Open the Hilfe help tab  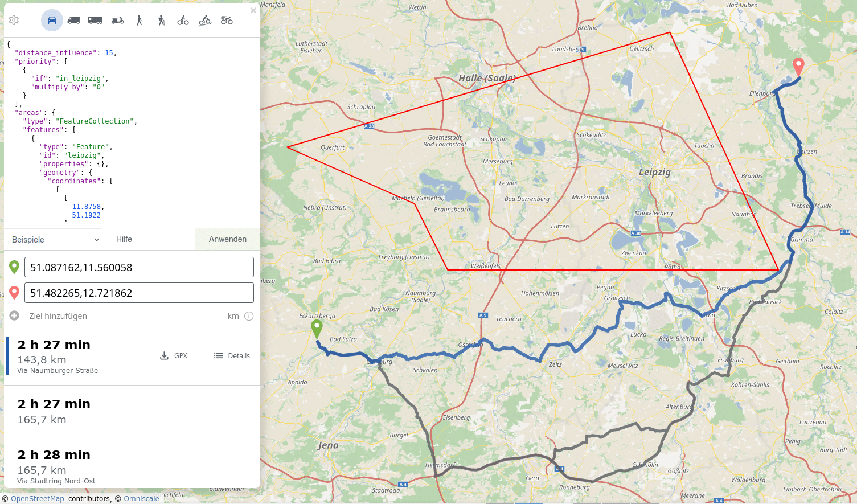click(x=124, y=240)
